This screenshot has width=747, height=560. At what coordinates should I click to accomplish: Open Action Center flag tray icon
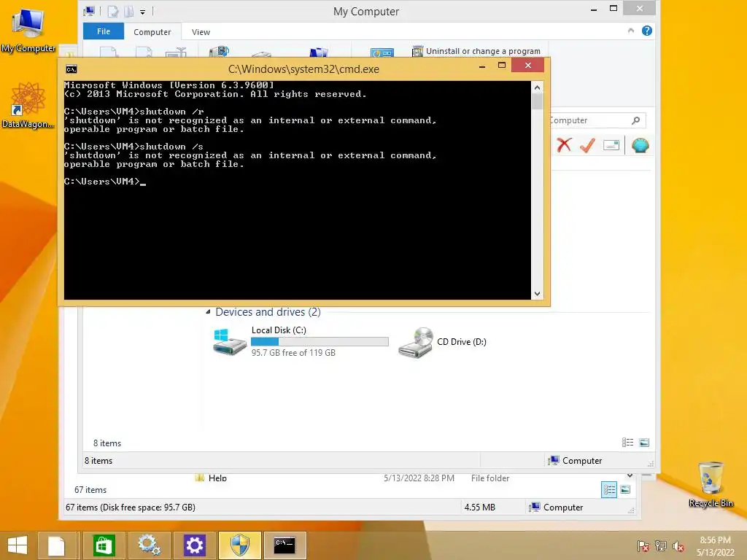pos(643,546)
